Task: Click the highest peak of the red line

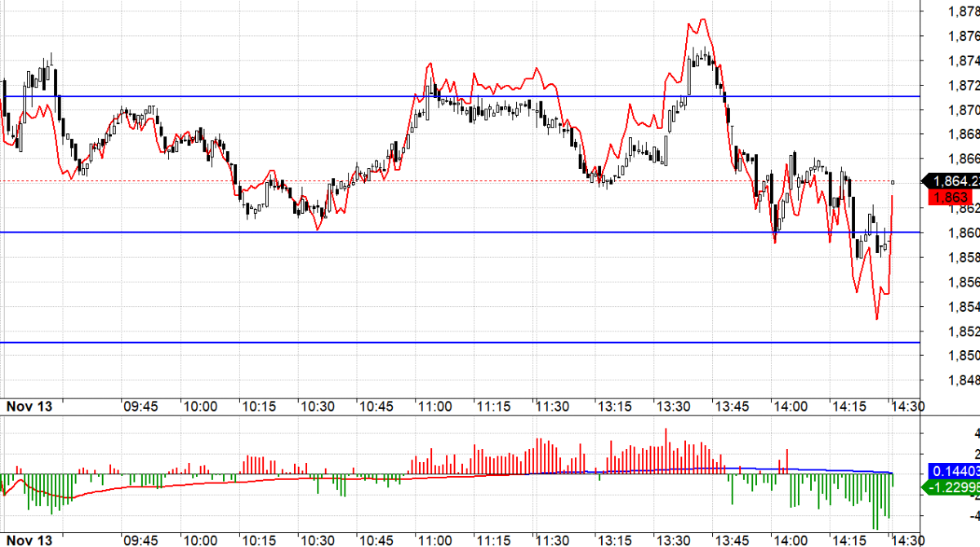Action: (x=702, y=20)
